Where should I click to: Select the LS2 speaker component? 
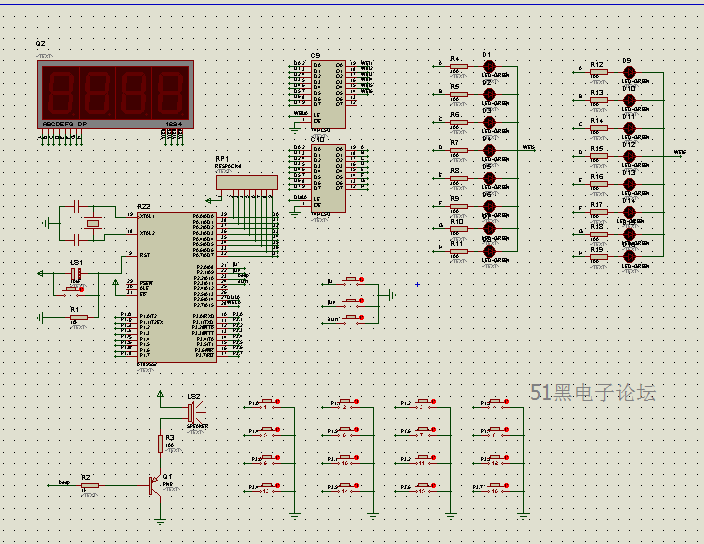tap(195, 412)
